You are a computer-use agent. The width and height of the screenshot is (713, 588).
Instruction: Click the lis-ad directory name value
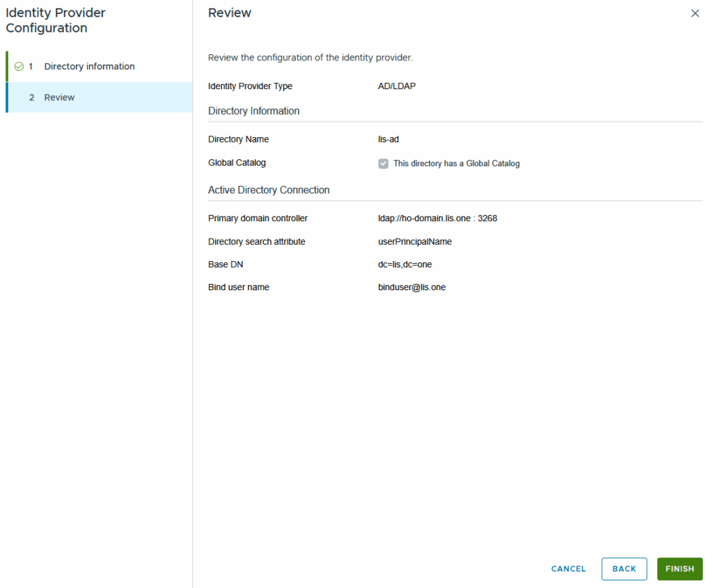pyautogui.click(x=383, y=139)
